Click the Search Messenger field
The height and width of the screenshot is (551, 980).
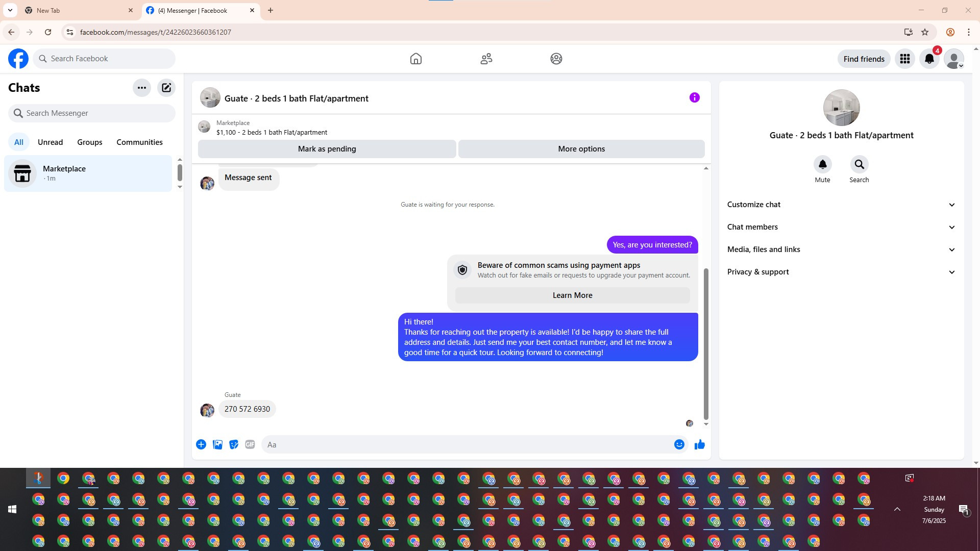pyautogui.click(x=92, y=113)
